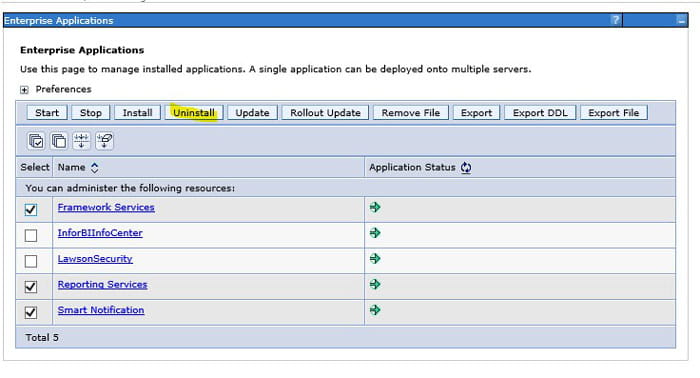
Task: Click the Select All items icon
Action: (x=36, y=141)
